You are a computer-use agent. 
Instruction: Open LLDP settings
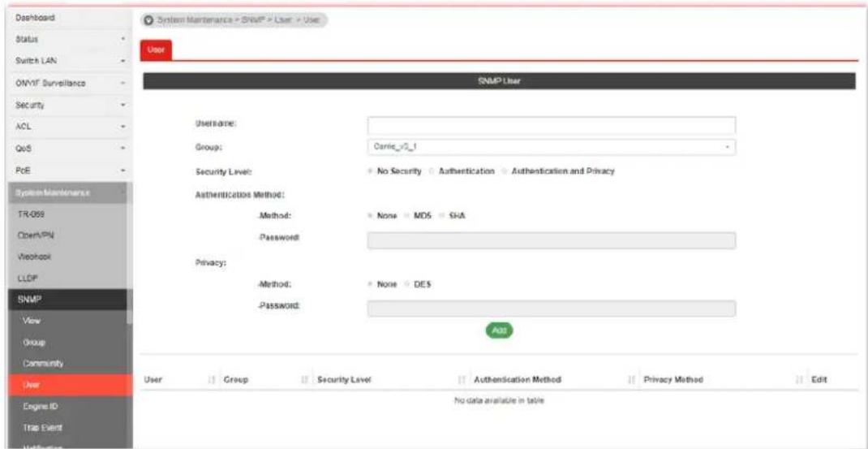[67, 278]
